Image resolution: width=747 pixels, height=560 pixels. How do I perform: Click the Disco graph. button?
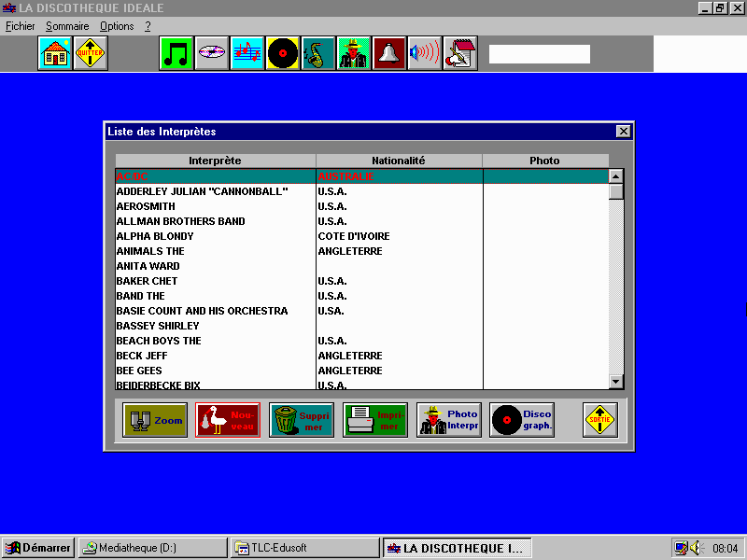pos(522,420)
